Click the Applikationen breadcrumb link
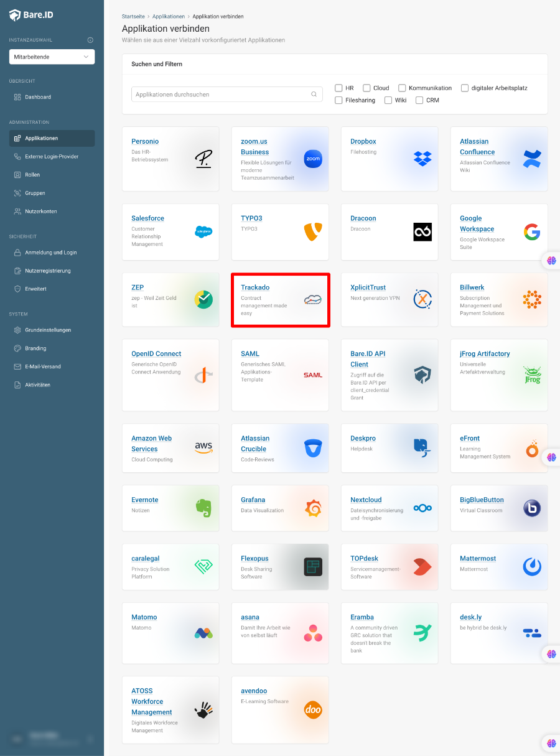 click(x=169, y=16)
